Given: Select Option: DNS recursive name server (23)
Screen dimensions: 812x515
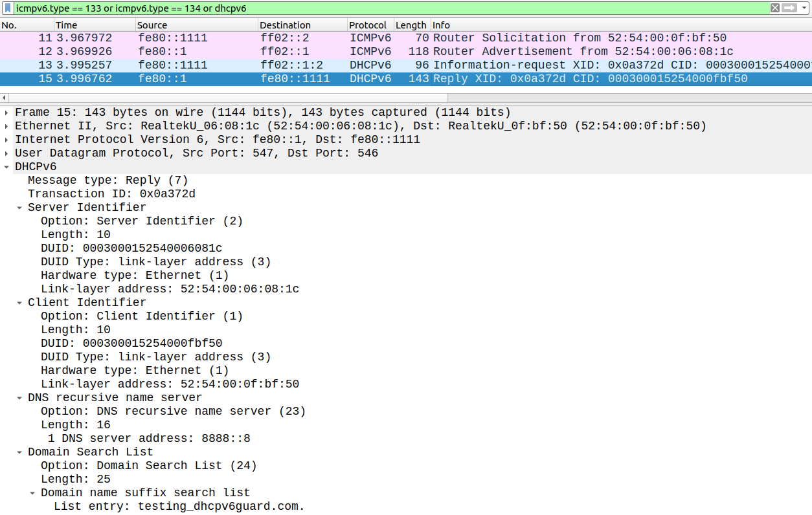Looking at the screenshot, I should (173, 411).
